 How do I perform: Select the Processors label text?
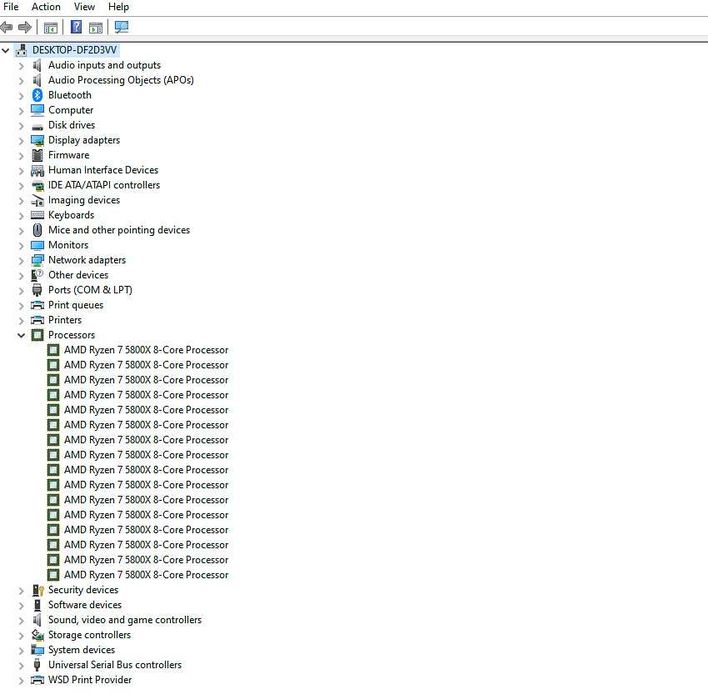coord(72,335)
